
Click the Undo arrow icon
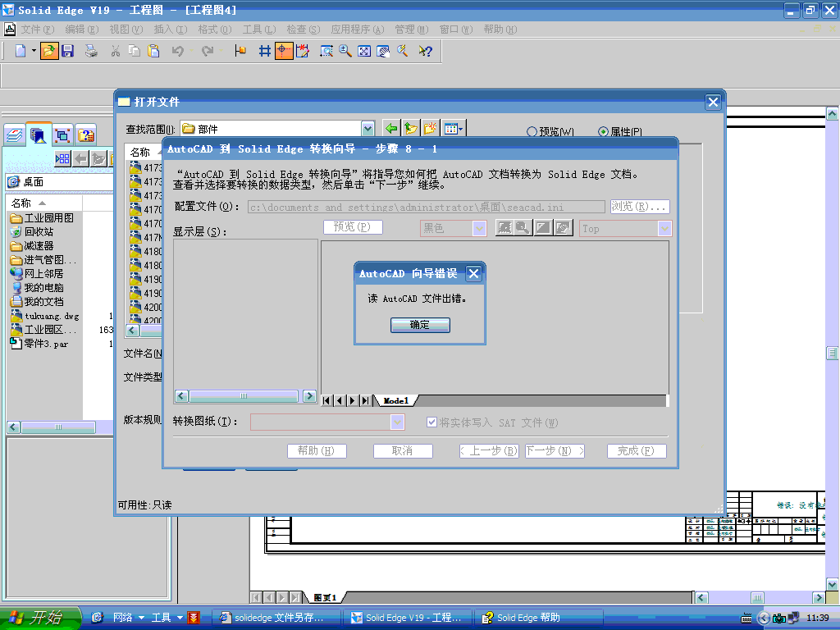(177, 51)
